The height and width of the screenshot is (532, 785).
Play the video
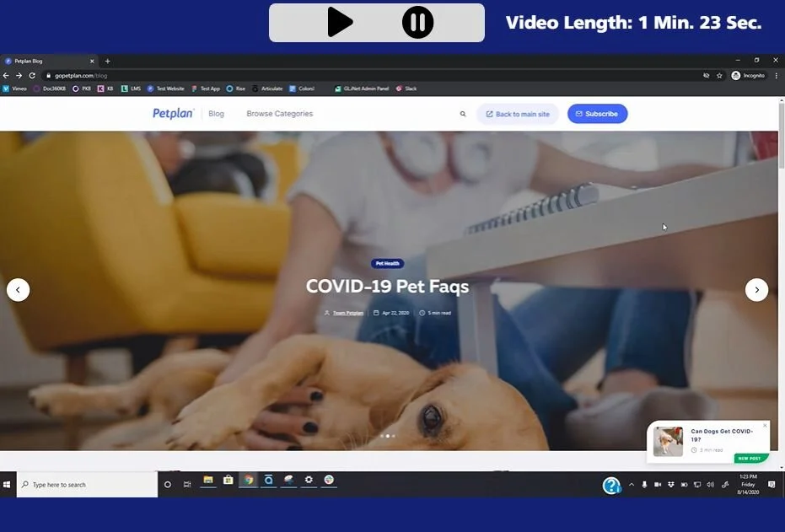coord(341,23)
